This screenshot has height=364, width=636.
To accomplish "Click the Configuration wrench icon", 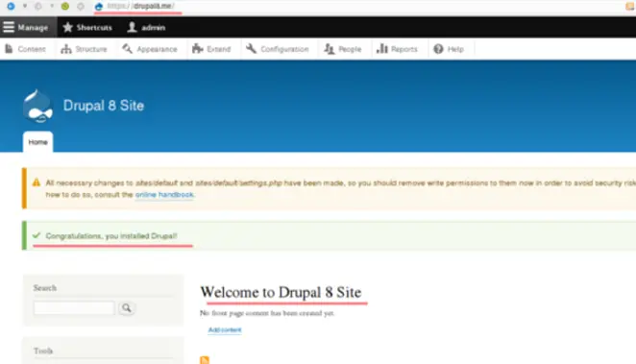I will pyautogui.click(x=251, y=49).
